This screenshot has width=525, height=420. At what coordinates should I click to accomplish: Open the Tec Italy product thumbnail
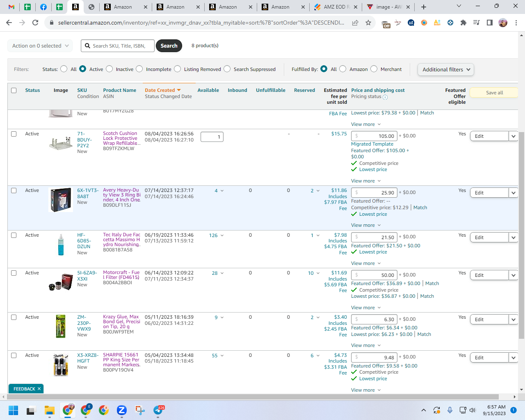(61, 244)
